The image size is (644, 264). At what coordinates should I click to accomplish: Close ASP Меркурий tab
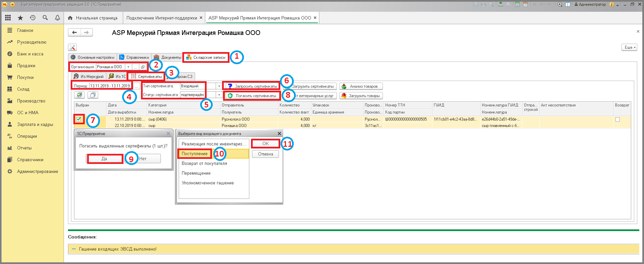315,18
